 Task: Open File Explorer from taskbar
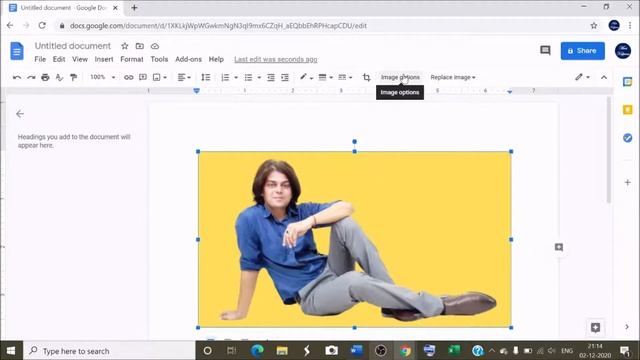click(282, 351)
